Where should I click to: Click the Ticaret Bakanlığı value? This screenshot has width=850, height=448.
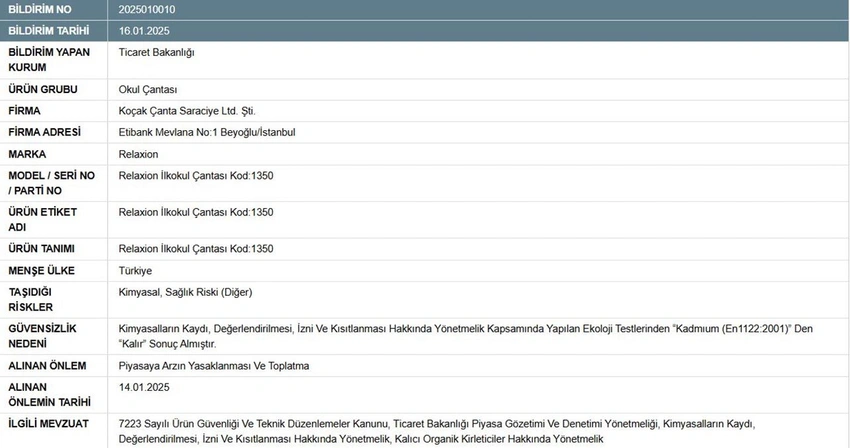[157, 53]
